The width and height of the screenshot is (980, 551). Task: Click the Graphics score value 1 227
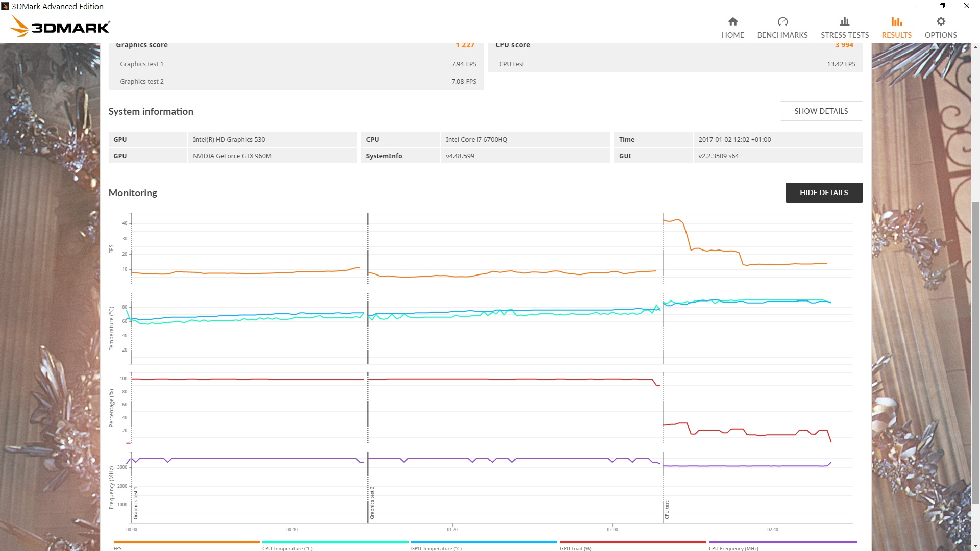point(465,45)
